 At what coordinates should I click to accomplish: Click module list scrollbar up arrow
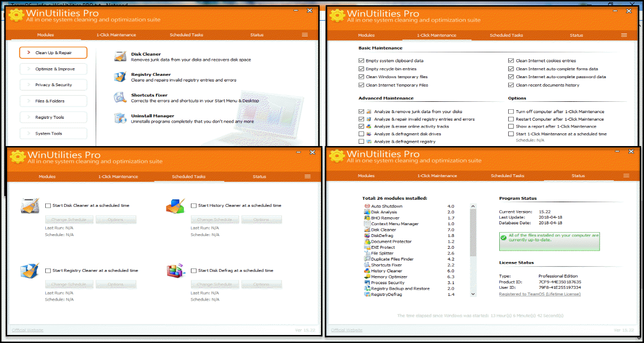coord(473,206)
